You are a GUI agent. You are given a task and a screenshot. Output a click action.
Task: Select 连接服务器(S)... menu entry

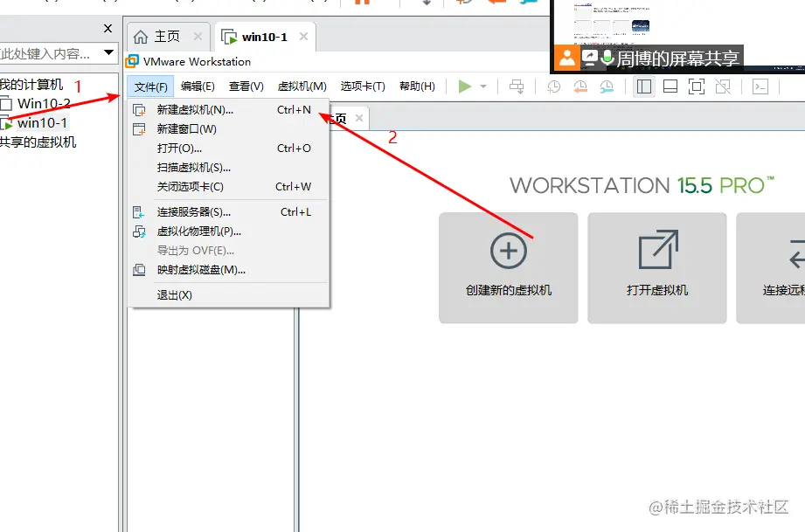point(228,212)
